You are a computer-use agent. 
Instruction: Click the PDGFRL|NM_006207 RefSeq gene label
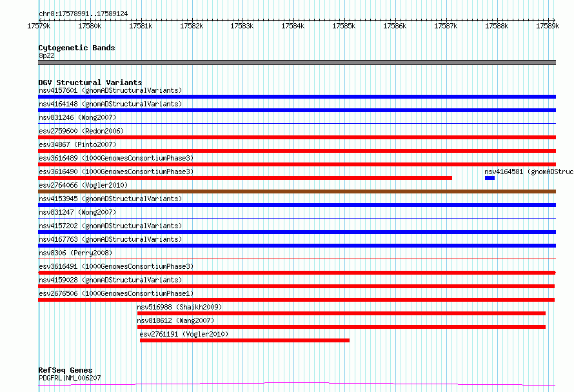coord(70,378)
